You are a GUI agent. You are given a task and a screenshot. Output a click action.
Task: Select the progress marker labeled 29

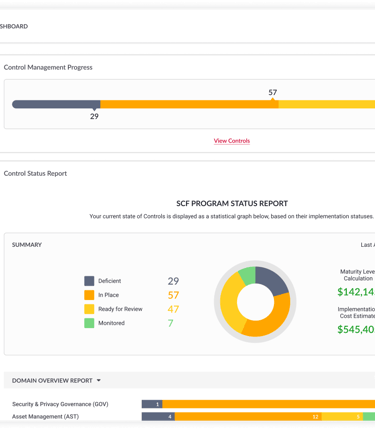[94, 116]
